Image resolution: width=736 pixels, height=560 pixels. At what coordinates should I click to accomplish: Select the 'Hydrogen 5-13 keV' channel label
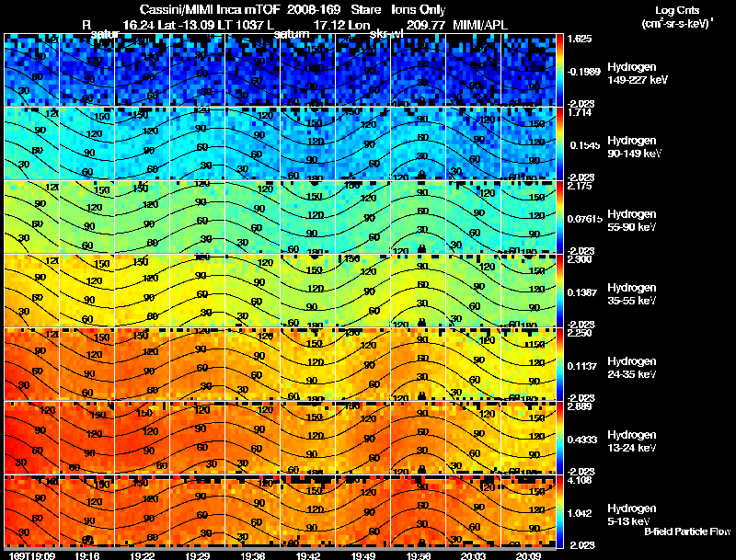[632, 515]
